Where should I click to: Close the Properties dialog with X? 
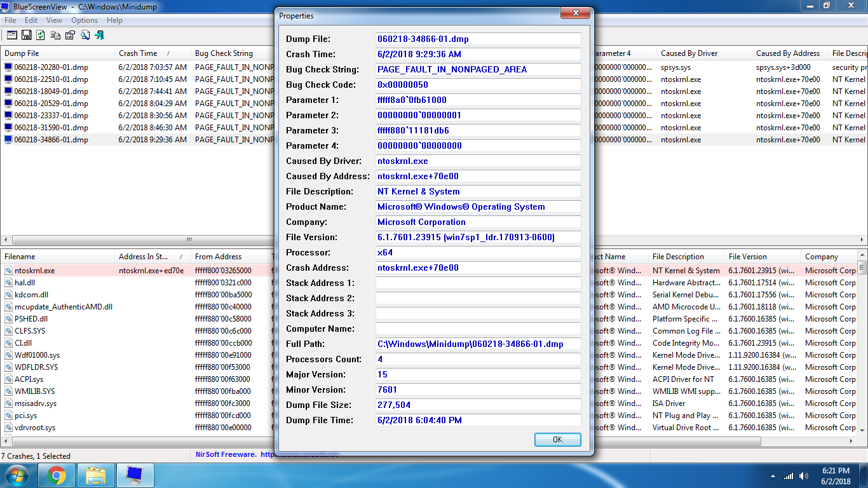coord(576,13)
